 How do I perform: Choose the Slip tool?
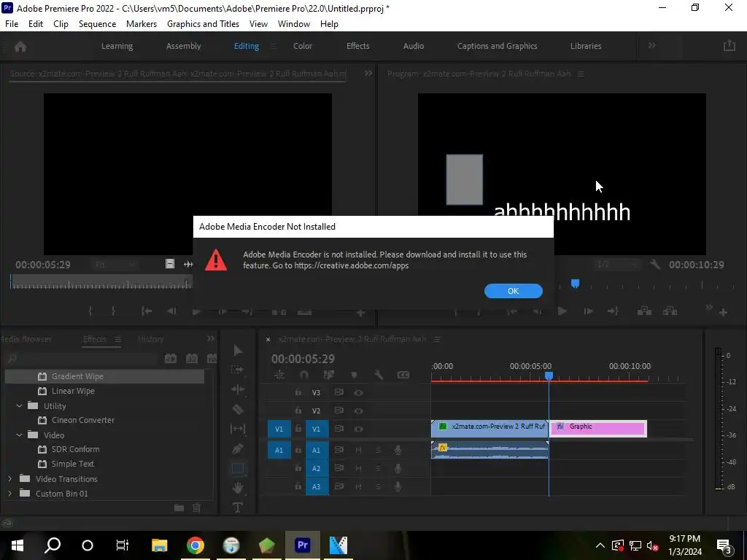click(x=237, y=429)
